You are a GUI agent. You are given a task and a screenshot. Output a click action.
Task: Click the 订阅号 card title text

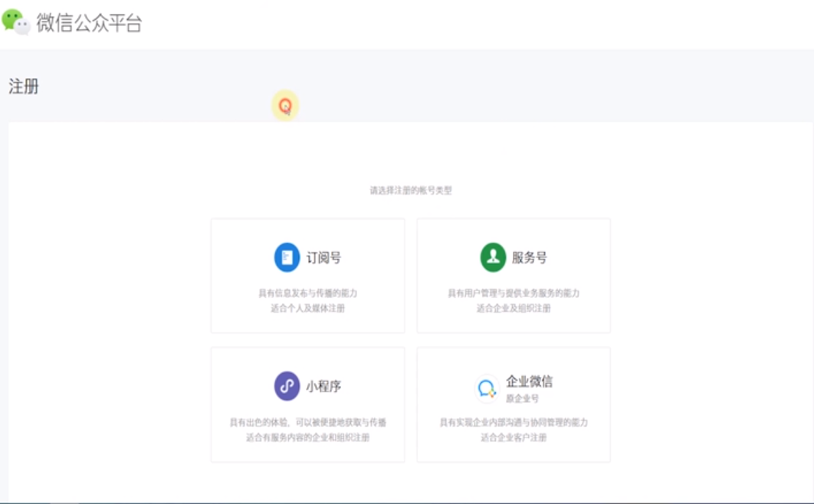point(323,258)
